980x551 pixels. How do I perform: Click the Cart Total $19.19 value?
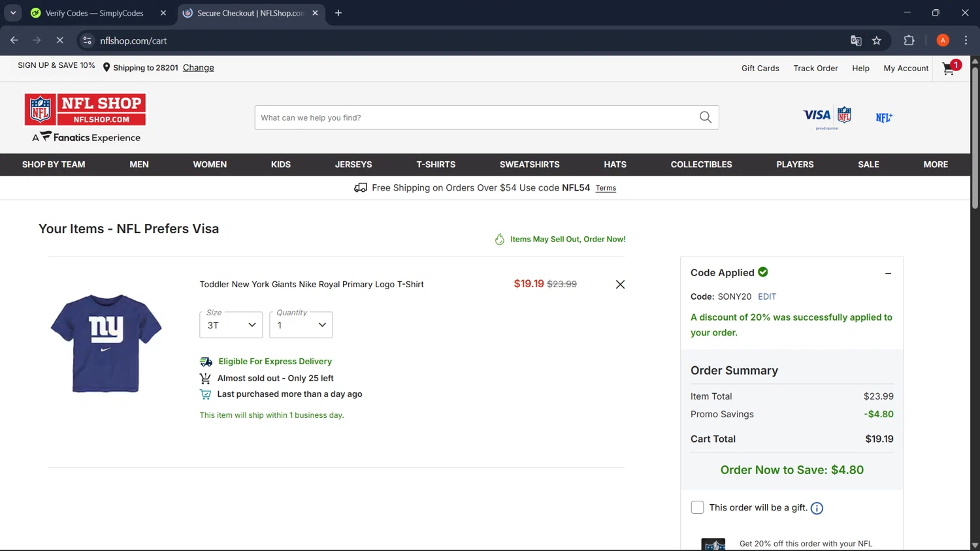tap(879, 439)
